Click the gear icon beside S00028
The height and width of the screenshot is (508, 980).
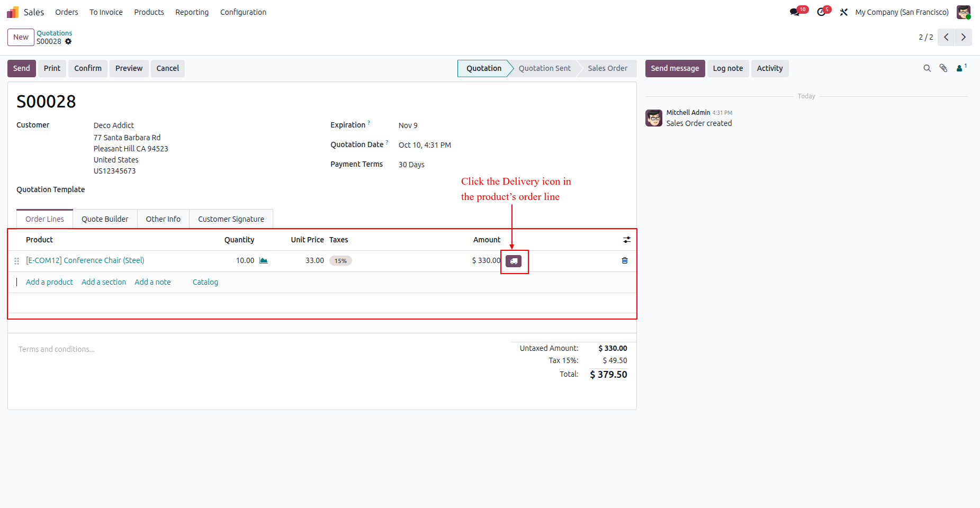point(68,41)
